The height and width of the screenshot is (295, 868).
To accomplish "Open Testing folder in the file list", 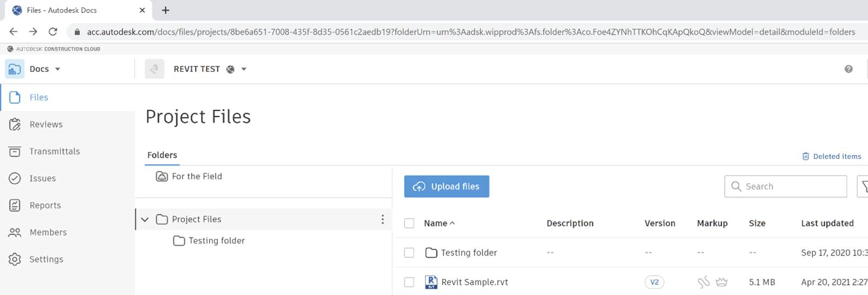I will click(x=469, y=252).
